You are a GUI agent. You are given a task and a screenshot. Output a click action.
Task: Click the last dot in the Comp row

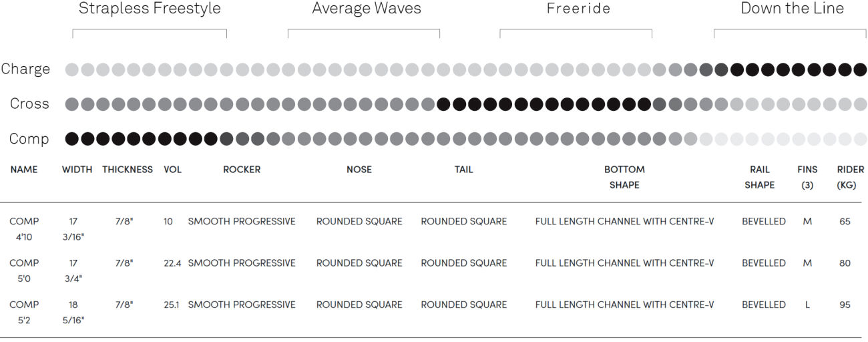point(861,139)
